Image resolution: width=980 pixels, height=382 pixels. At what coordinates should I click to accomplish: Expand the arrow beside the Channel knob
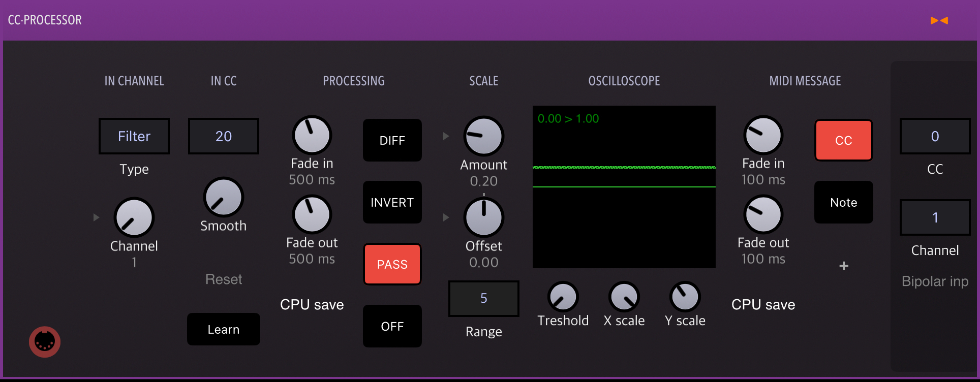tap(96, 217)
